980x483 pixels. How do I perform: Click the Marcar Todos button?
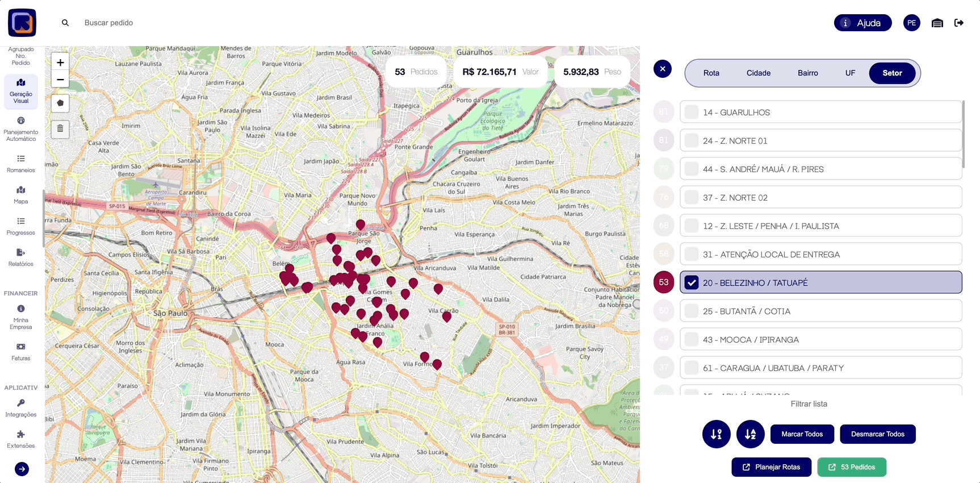click(802, 434)
